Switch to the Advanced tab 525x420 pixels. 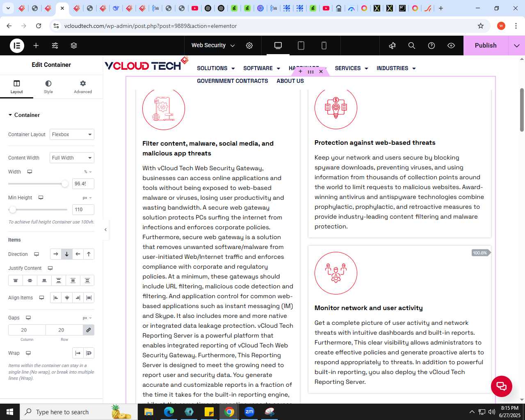(x=83, y=87)
